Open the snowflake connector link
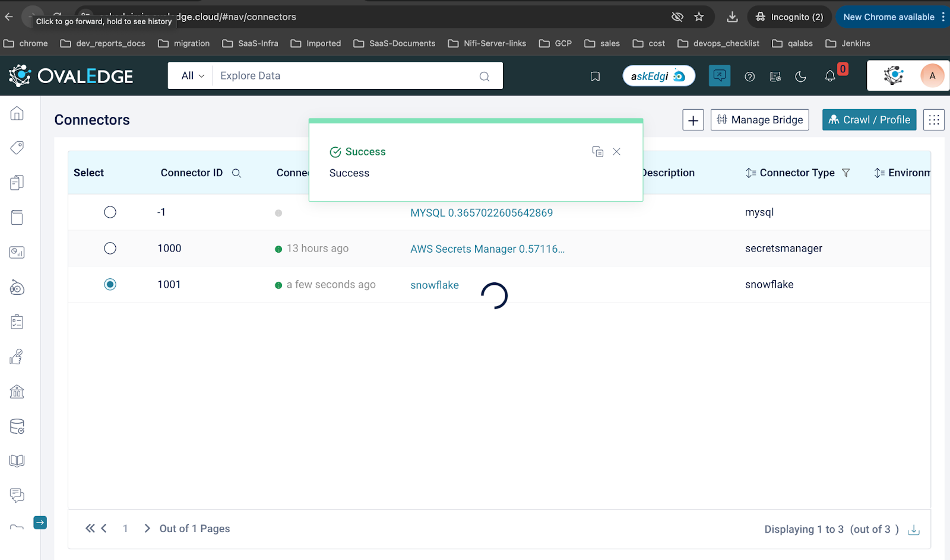The height and width of the screenshot is (560, 950). click(x=435, y=285)
